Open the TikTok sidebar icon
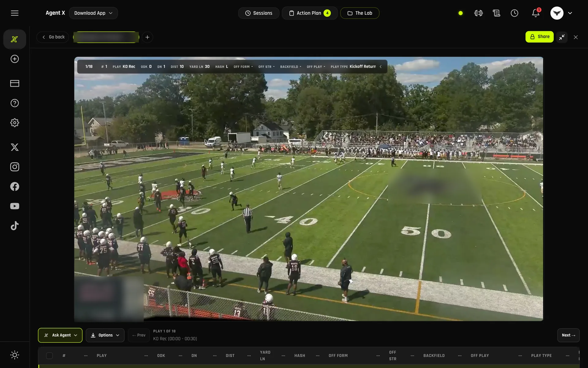 click(x=15, y=226)
